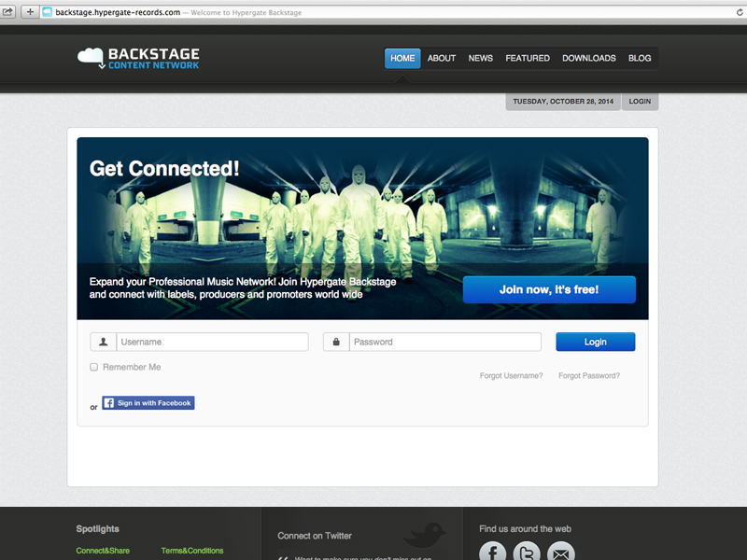This screenshot has height=560, width=747.
Task: Sign in with Facebook button
Action: [148, 403]
